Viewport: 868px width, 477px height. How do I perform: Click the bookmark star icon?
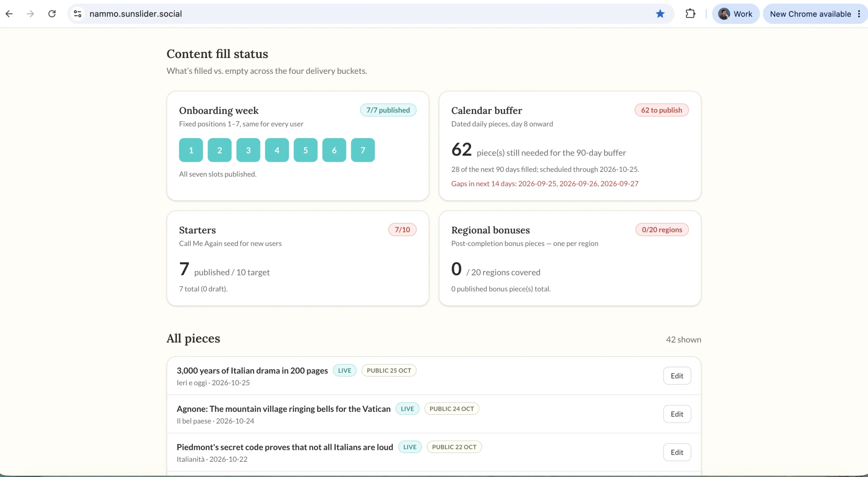point(660,14)
